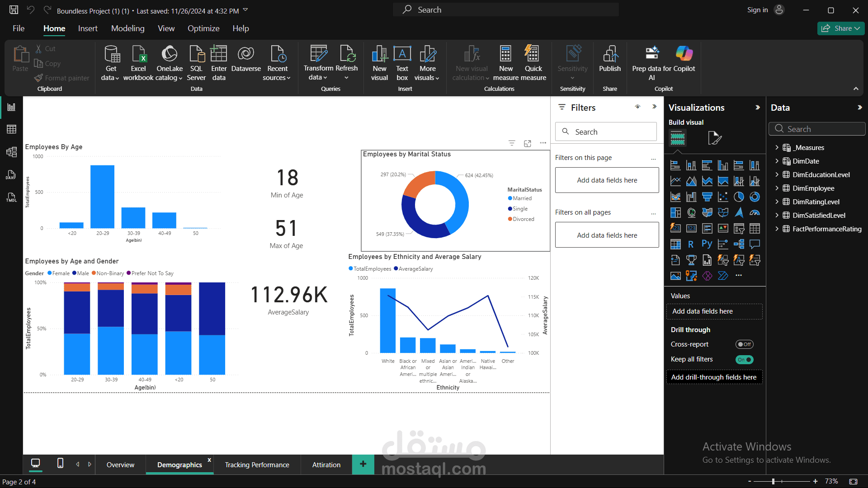
Task: Insert a Python visual
Action: pos(707,244)
